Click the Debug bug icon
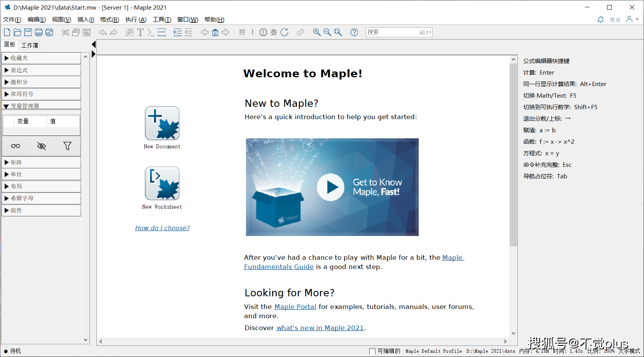 pyautogui.click(x=274, y=32)
